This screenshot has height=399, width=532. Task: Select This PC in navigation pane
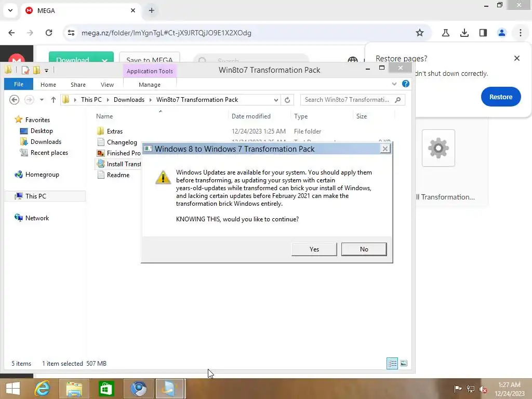click(45, 196)
